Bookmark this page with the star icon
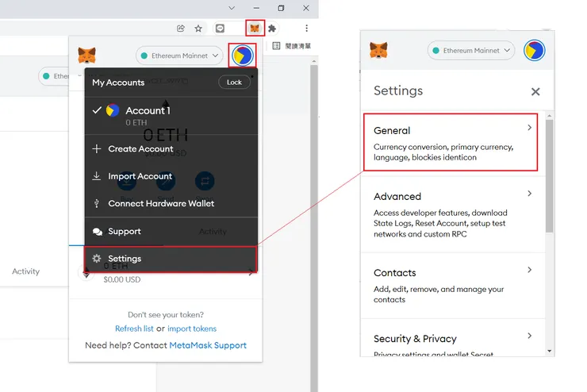 198,29
